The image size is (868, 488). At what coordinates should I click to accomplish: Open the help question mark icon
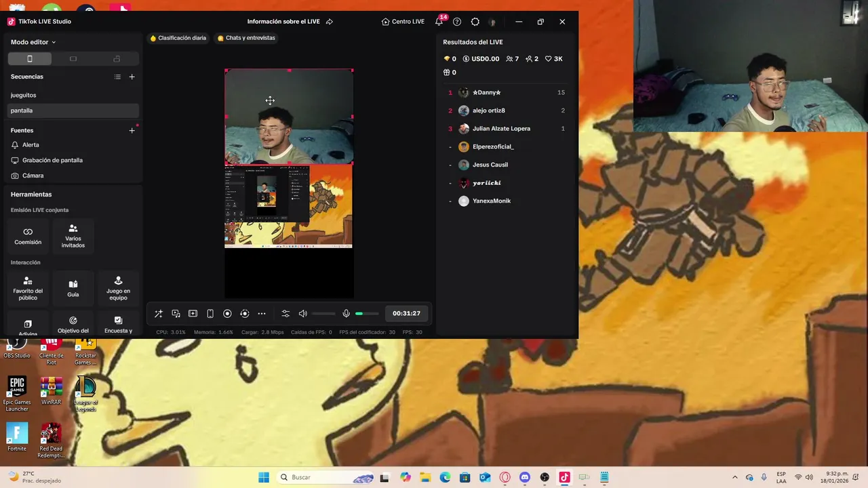pos(457,22)
